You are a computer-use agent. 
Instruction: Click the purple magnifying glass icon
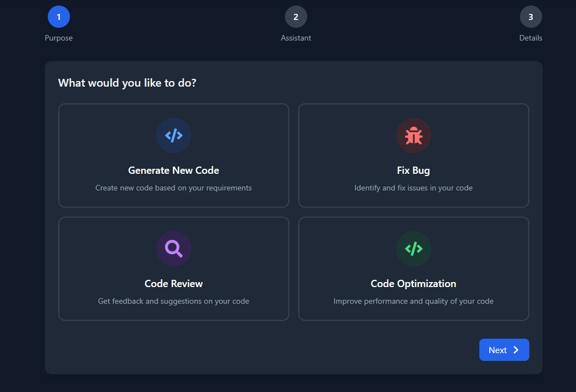click(174, 249)
